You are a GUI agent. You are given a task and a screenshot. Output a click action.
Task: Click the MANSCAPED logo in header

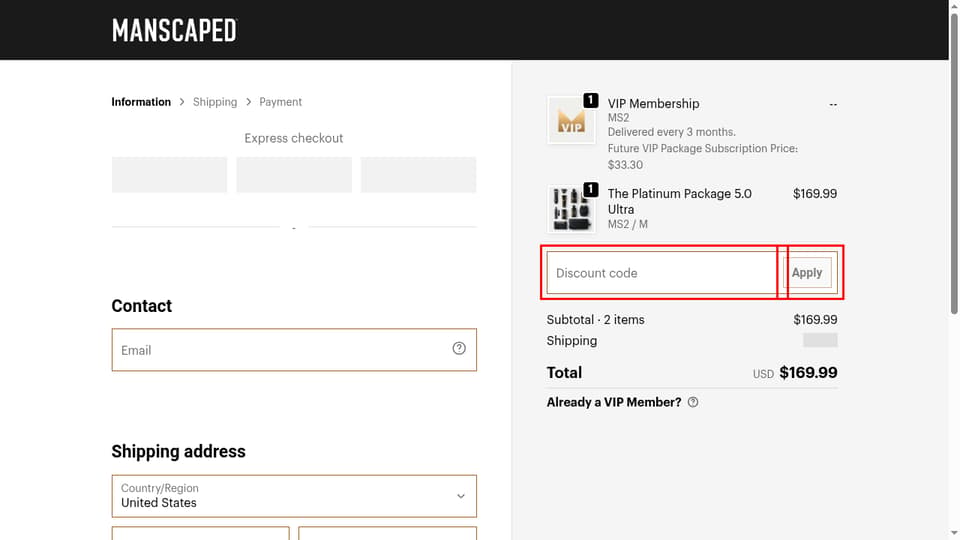(174, 30)
